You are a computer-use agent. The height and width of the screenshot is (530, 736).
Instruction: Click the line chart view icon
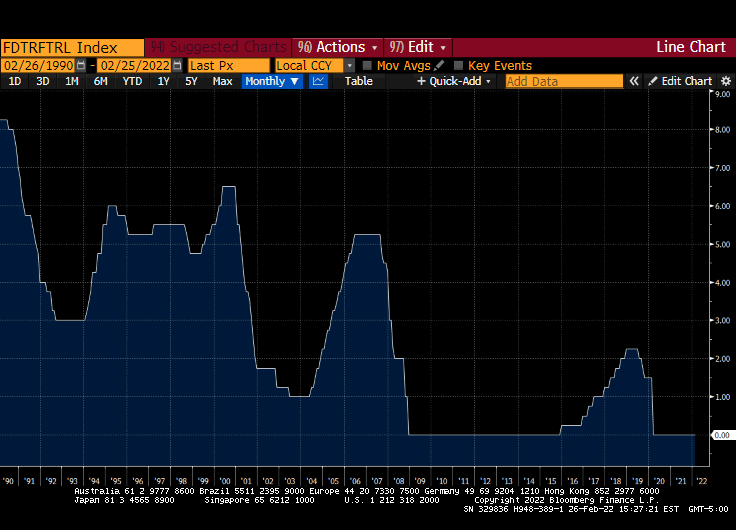tap(318, 81)
